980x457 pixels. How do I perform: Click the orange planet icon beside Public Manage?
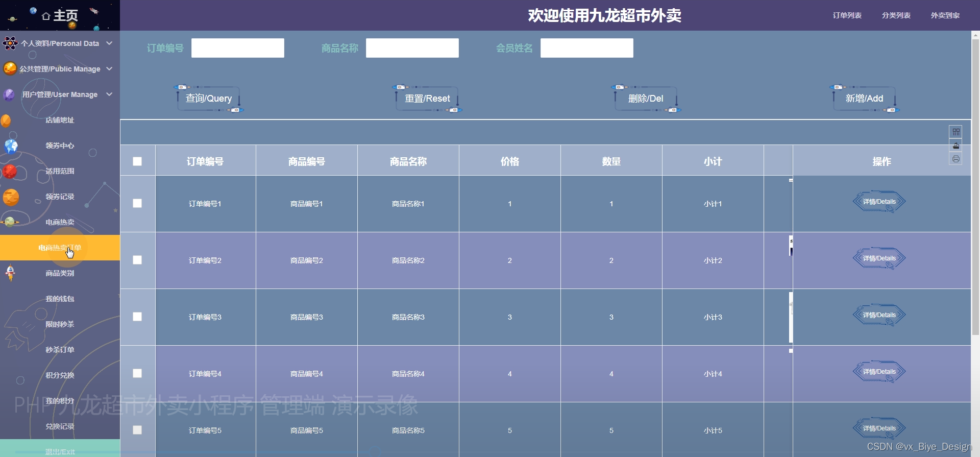point(10,68)
